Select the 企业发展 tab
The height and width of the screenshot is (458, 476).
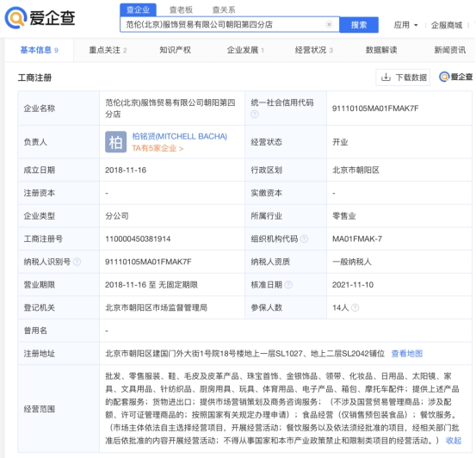pyautogui.click(x=245, y=50)
